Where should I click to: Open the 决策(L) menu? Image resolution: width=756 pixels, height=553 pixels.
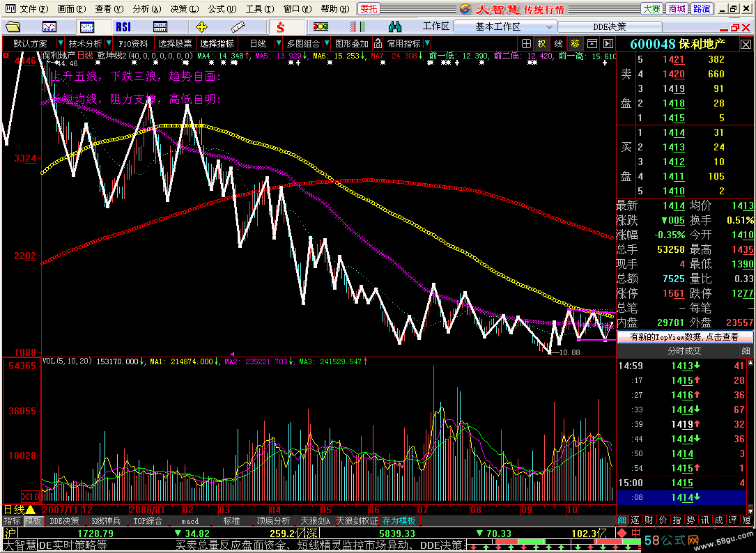pos(184,8)
